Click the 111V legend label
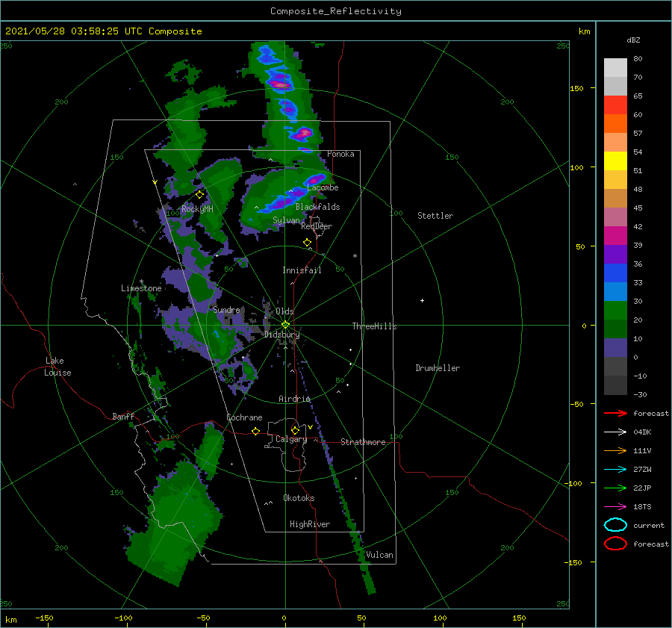The image size is (672, 628). point(642,450)
